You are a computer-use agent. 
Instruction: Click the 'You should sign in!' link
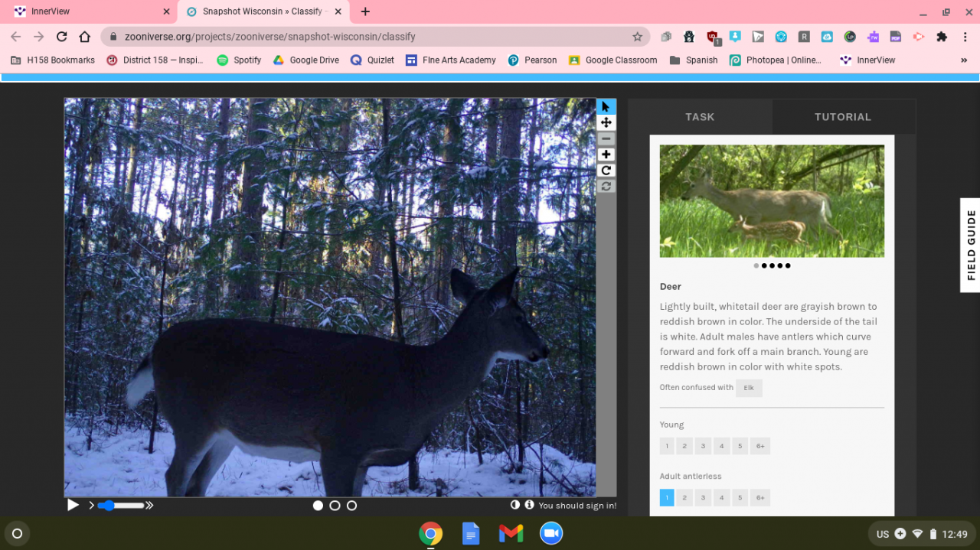point(577,506)
